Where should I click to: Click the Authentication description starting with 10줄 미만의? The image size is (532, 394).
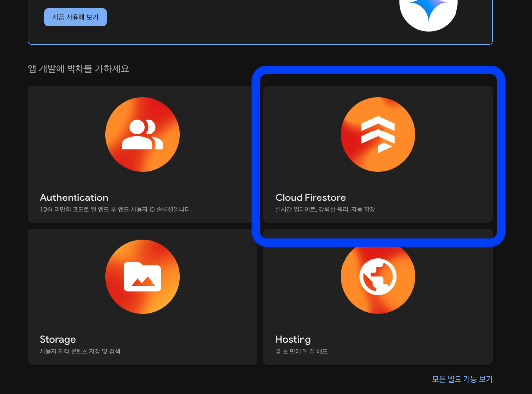(x=116, y=209)
